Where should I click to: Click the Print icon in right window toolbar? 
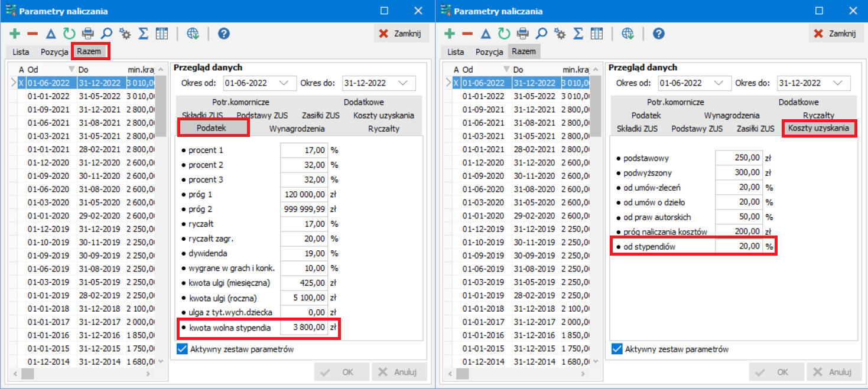(522, 34)
